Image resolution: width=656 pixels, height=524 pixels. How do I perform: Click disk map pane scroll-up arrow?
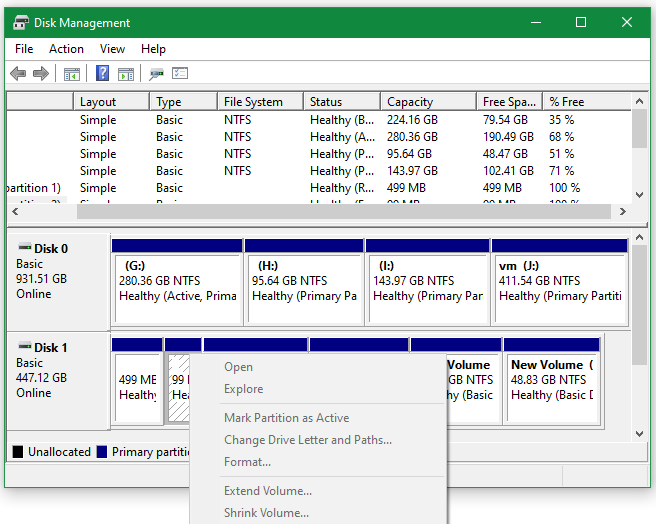[639, 238]
